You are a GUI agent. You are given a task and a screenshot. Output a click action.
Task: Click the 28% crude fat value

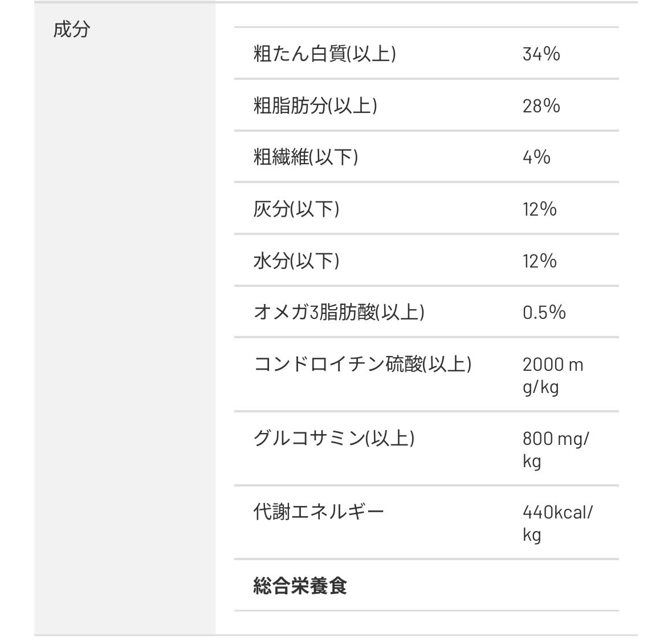coord(541,106)
